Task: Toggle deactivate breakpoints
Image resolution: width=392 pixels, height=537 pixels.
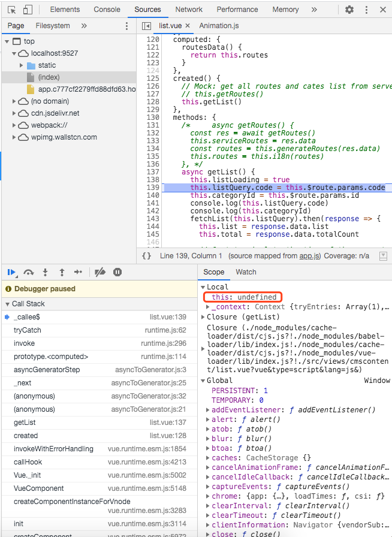Action: (x=100, y=272)
